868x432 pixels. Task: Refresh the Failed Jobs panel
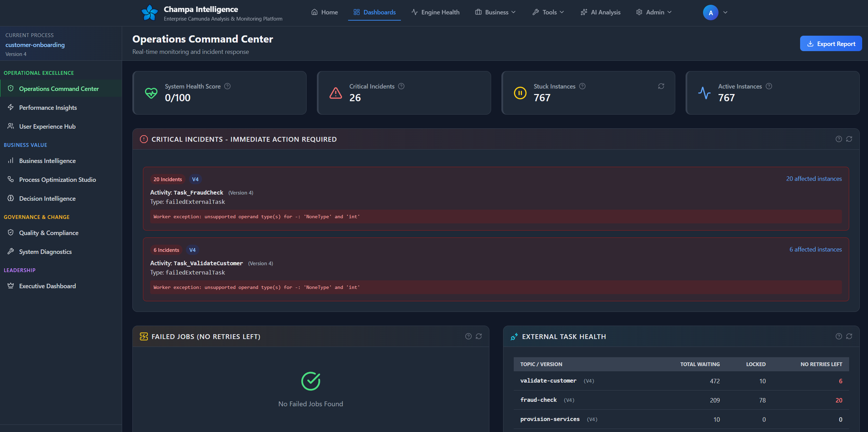click(479, 336)
